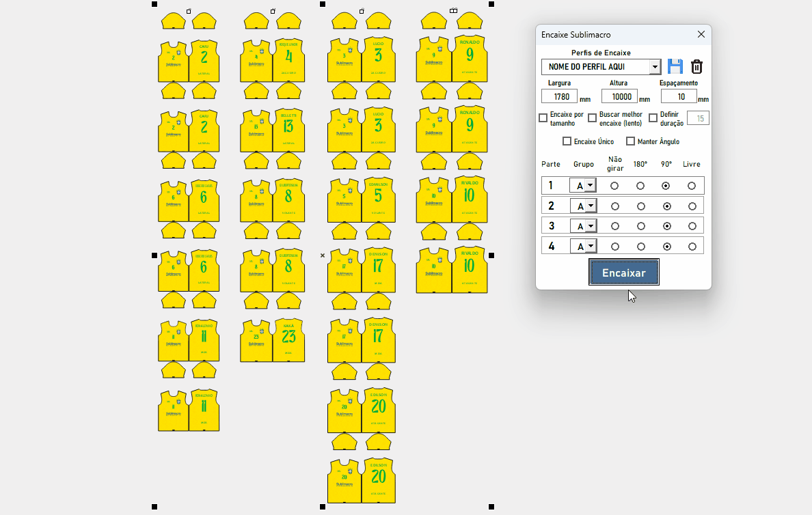Click the Livre column header

(691, 164)
